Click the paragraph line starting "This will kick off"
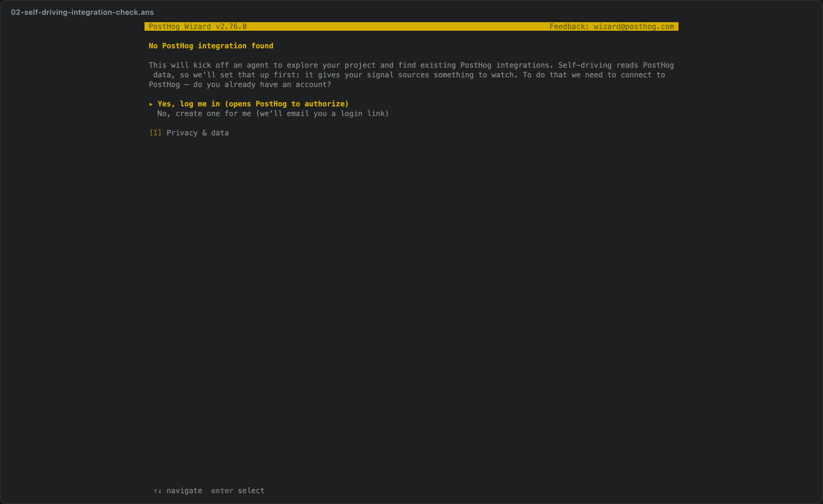Image resolution: width=823 pixels, height=504 pixels. coord(411,65)
